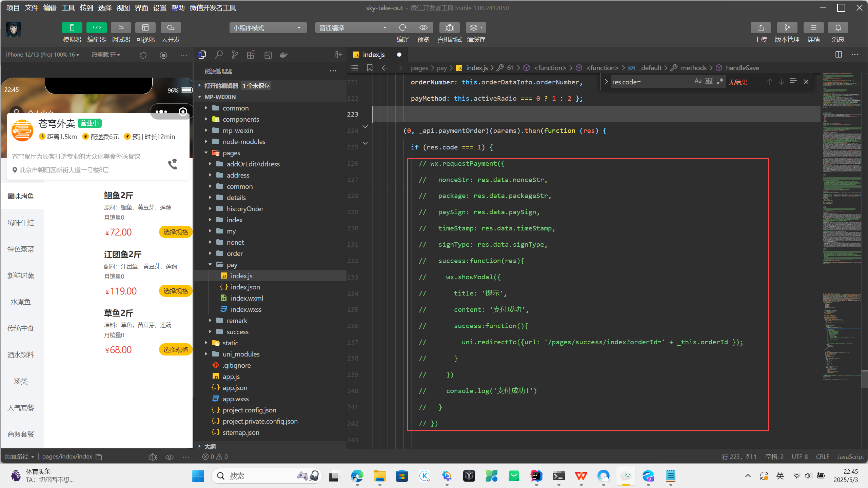Screen dimensions: 868x488
Task: Toggle regex option in find widget
Action: pos(720,81)
